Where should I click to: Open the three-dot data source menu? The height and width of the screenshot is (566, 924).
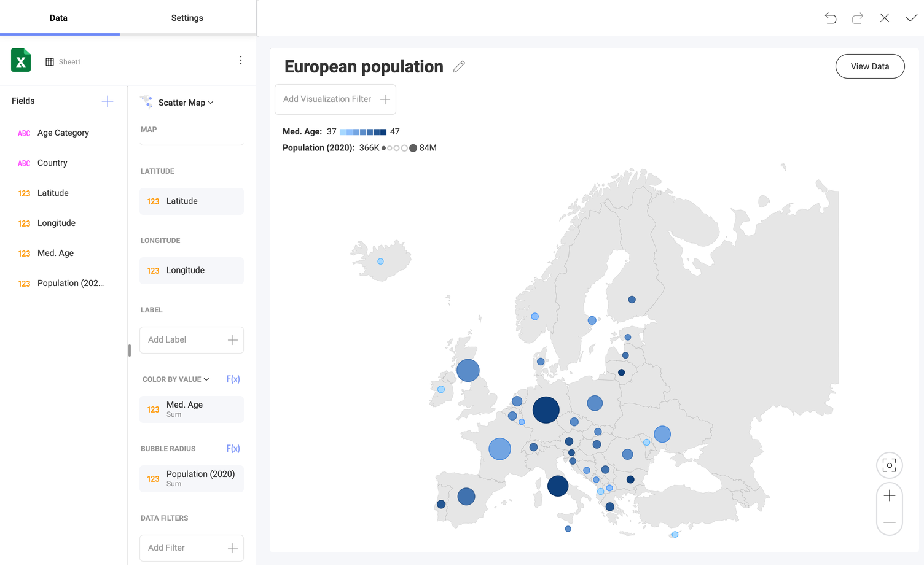click(241, 60)
